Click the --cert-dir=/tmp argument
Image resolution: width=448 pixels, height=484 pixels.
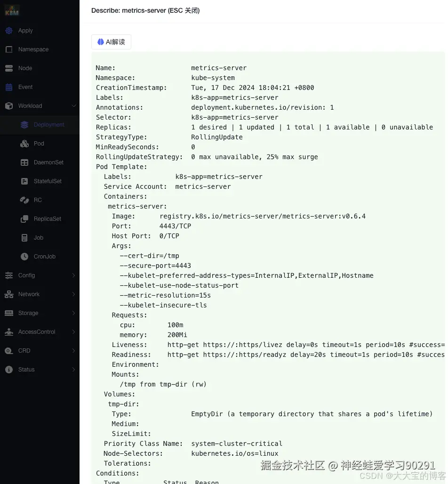point(149,256)
